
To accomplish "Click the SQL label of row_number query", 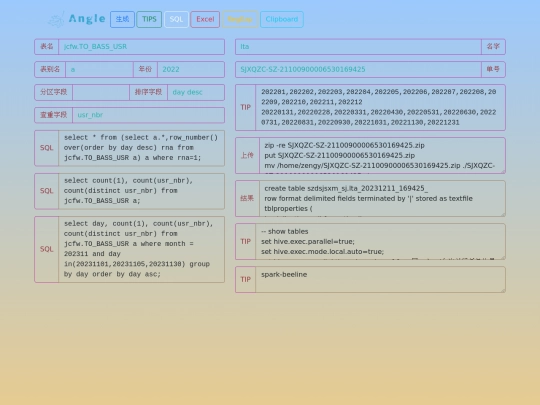I will pos(46,148).
